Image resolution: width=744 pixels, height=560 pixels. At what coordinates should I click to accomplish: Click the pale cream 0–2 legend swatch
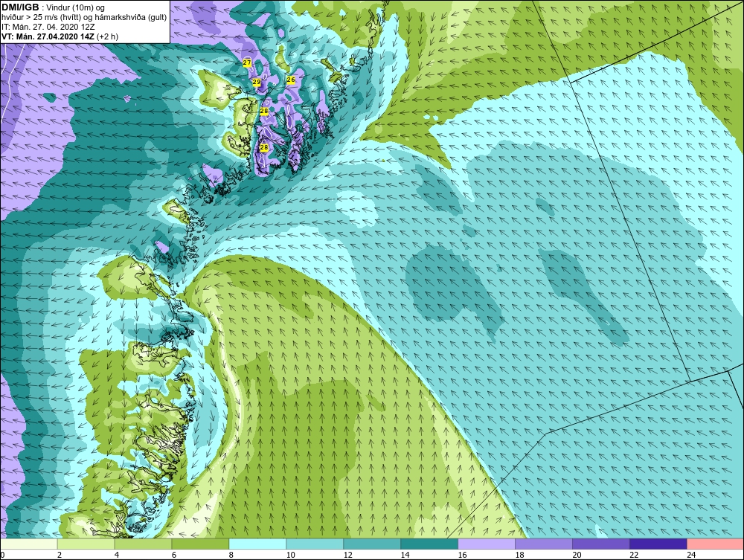click(x=29, y=544)
